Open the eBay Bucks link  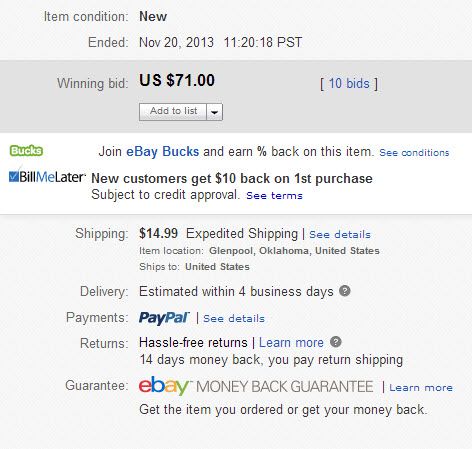click(162, 152)
